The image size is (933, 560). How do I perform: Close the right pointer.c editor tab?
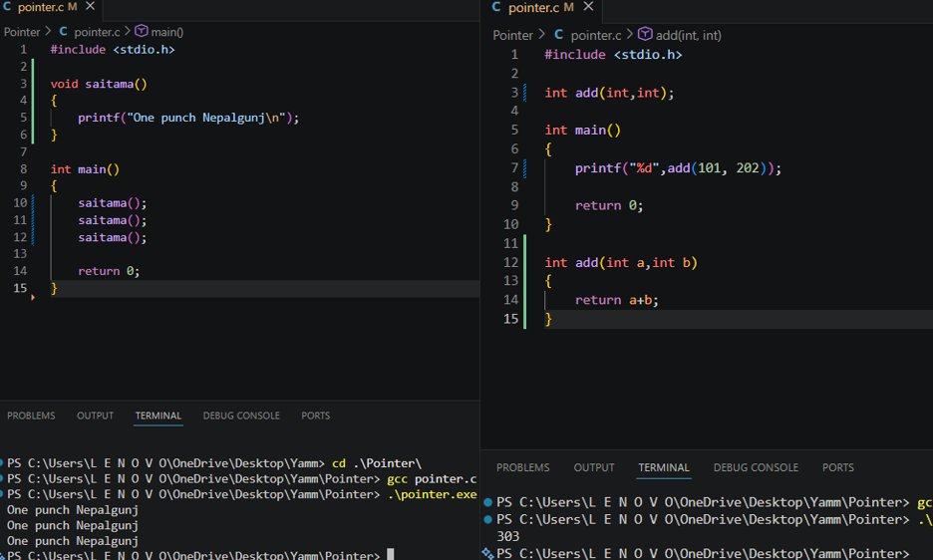[588, 7]
